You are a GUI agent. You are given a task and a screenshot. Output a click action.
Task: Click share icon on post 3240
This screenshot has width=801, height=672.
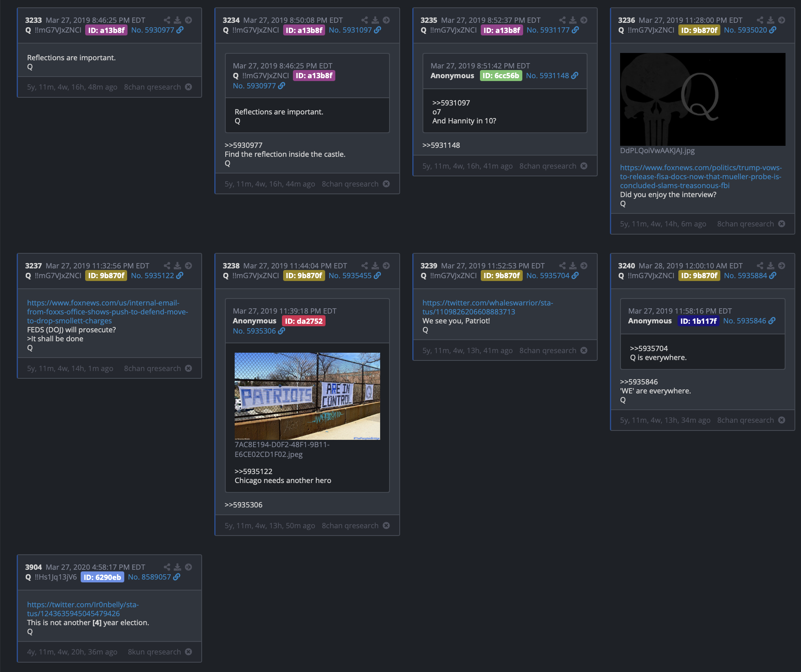point(760,266)
